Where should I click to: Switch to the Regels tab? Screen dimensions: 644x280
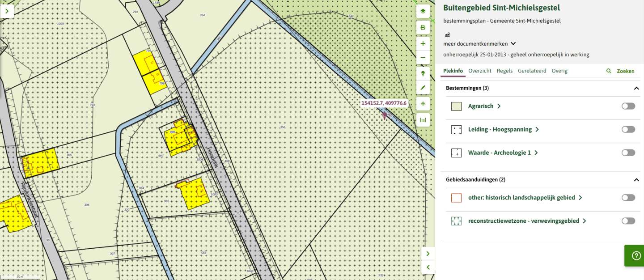(x=504, y=71)
